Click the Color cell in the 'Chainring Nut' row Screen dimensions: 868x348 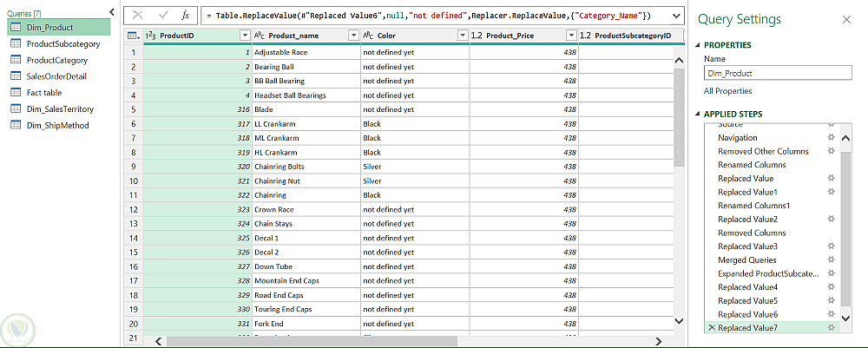(415, 181)
